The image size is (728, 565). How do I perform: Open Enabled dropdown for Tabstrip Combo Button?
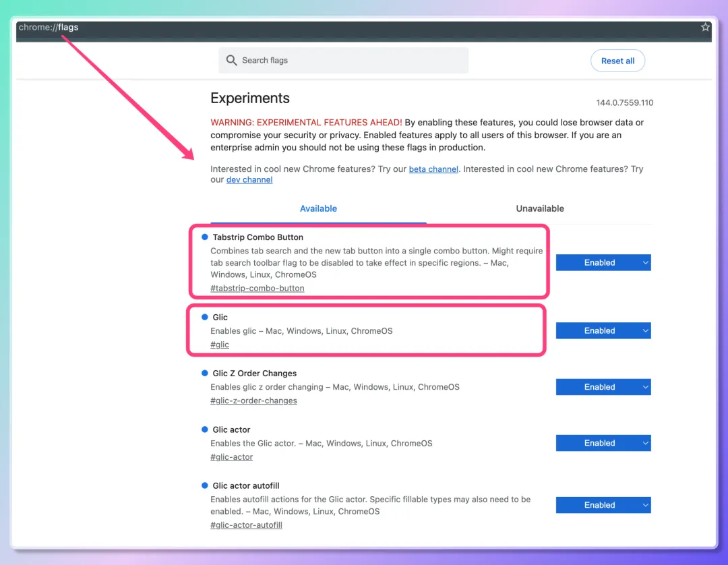[603, 263]
